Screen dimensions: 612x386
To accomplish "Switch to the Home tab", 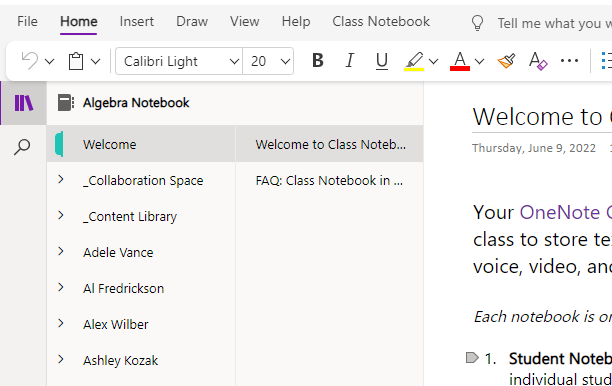I will (78, 21).
